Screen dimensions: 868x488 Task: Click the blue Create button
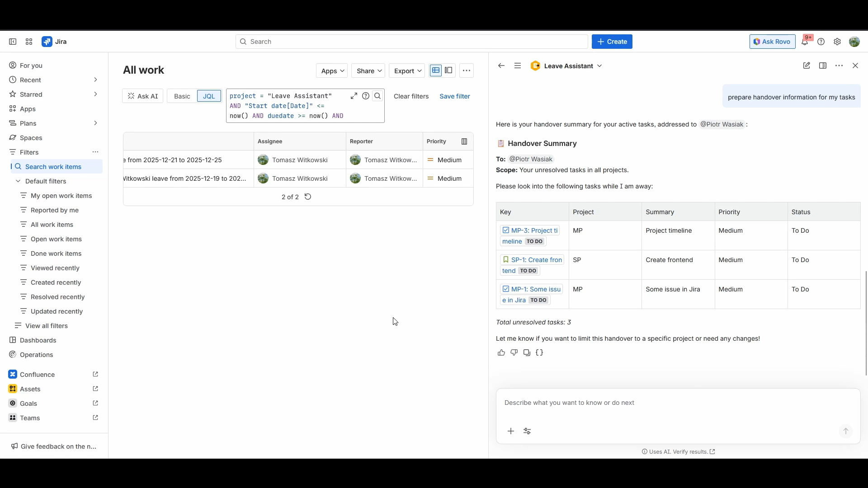[x=612, y=42]
